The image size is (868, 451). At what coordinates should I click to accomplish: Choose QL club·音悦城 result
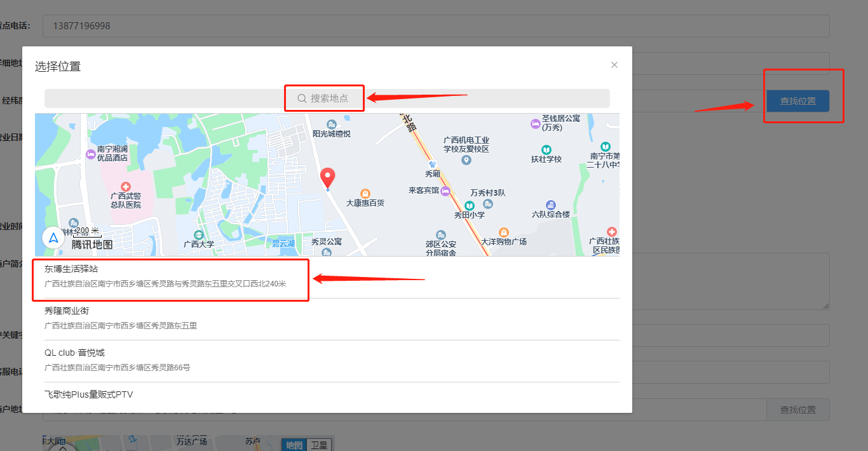tap(165, 360)
